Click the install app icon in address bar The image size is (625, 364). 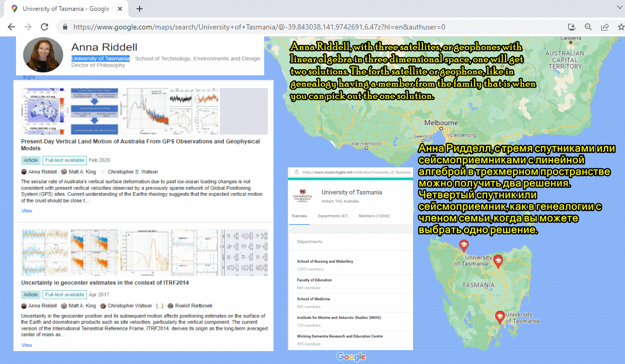click(x=571, y=27)
